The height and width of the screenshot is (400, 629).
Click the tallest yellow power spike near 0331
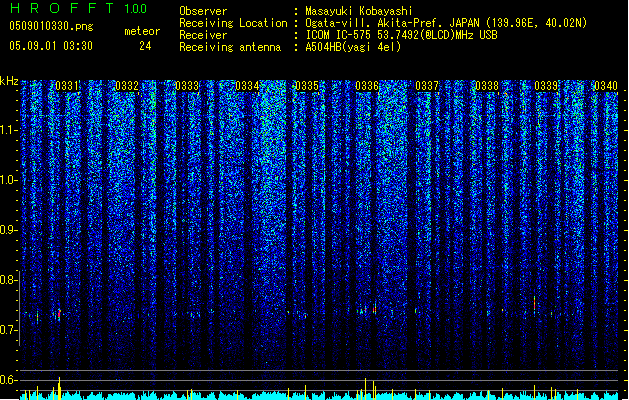(x=59, y=388)
